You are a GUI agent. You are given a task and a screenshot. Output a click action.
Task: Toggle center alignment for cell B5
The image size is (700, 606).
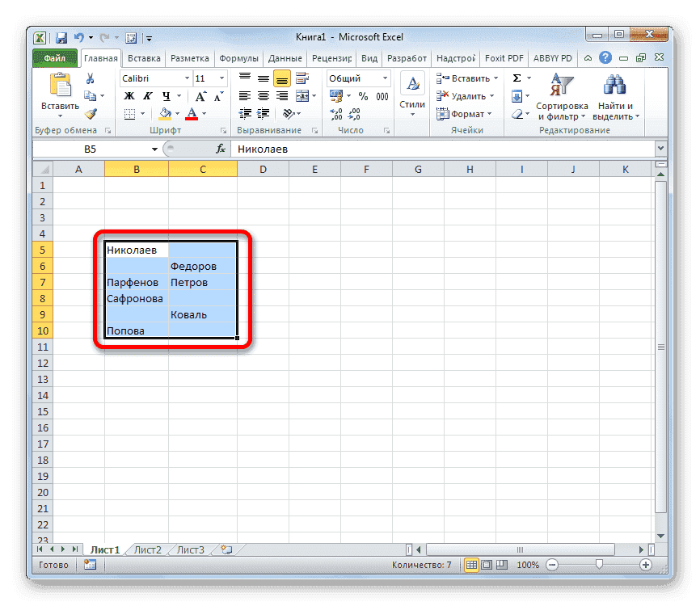pos(263,95)
